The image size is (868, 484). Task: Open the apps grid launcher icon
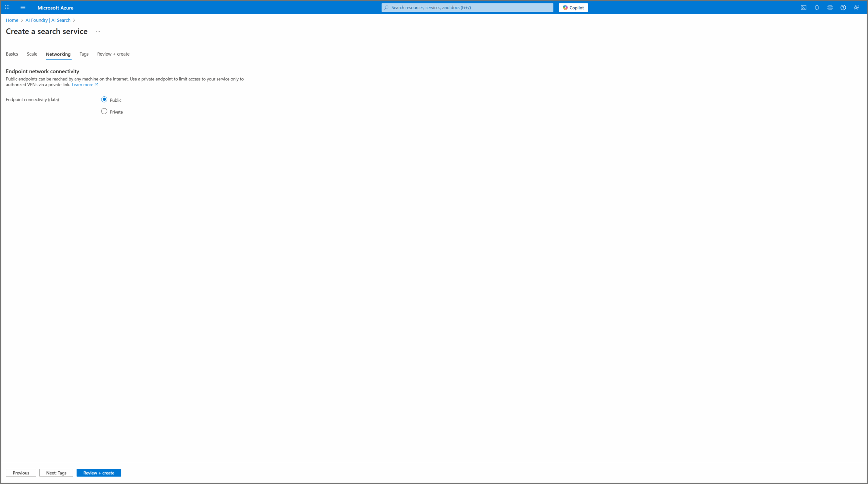click(x=7, y=7)
